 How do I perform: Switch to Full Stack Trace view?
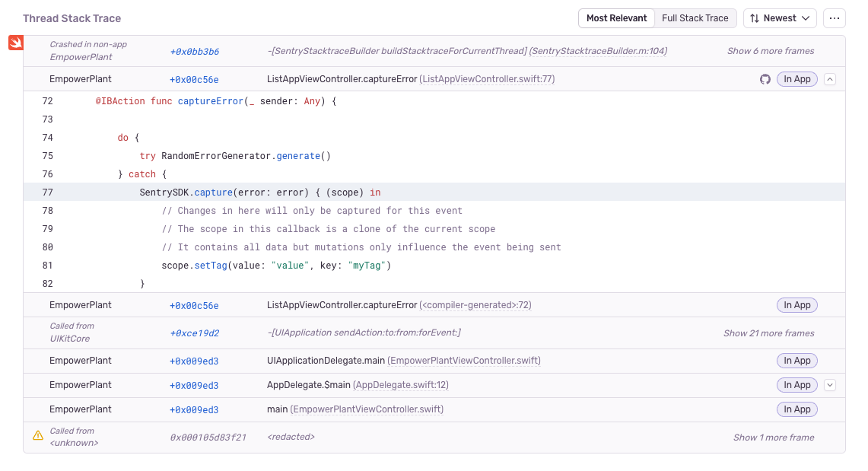click(x=695, y=18)
